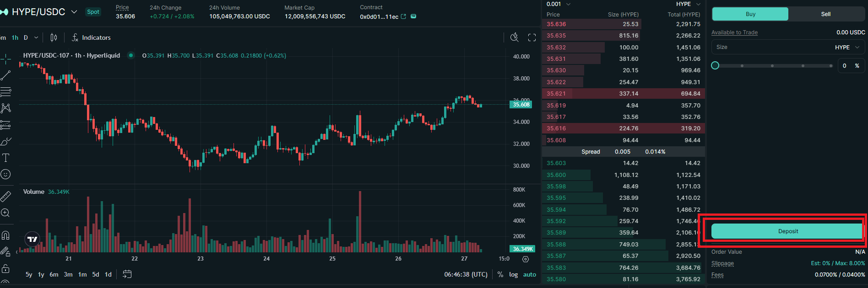Toggle lock all drawings padlock
Screen dimensions: 868x288
click(x=5, y=268)
